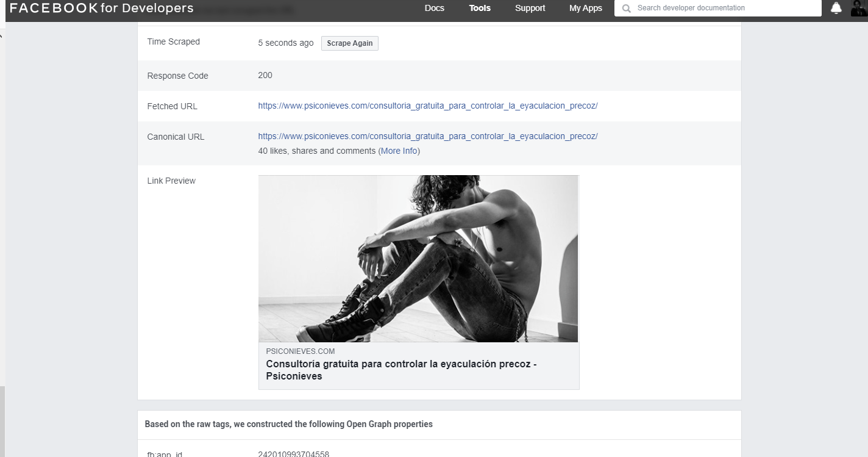This screenshot has height=457, width=868.
Task: Click the Time Scraped label
Action: pyautogui.click(x=174, y=41)
